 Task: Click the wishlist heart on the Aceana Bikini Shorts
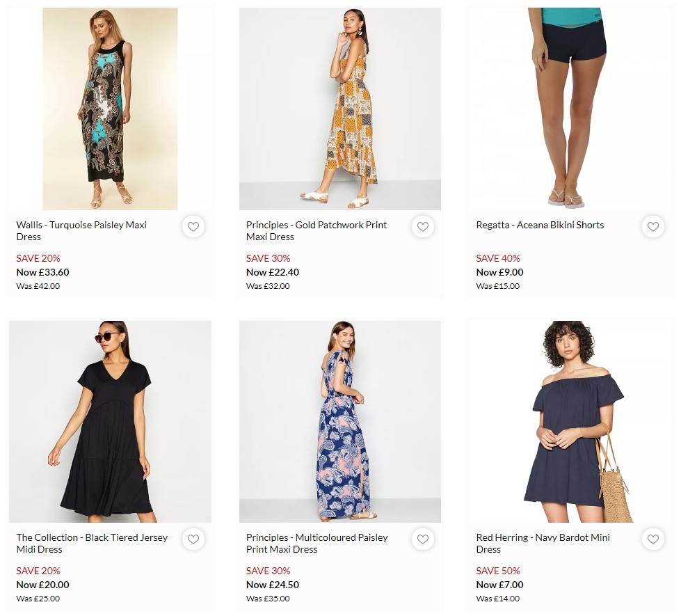point(652,226)
